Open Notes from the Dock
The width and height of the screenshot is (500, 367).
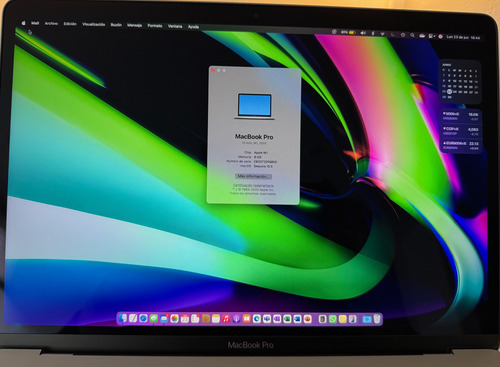216,319
